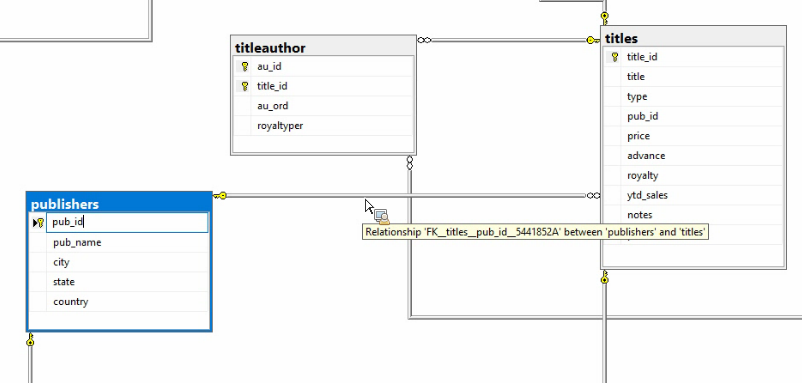Click the row selector key icon for pub_id
Image resolution: width=802 pixels, height=383 pixels.
pos(38,222)
